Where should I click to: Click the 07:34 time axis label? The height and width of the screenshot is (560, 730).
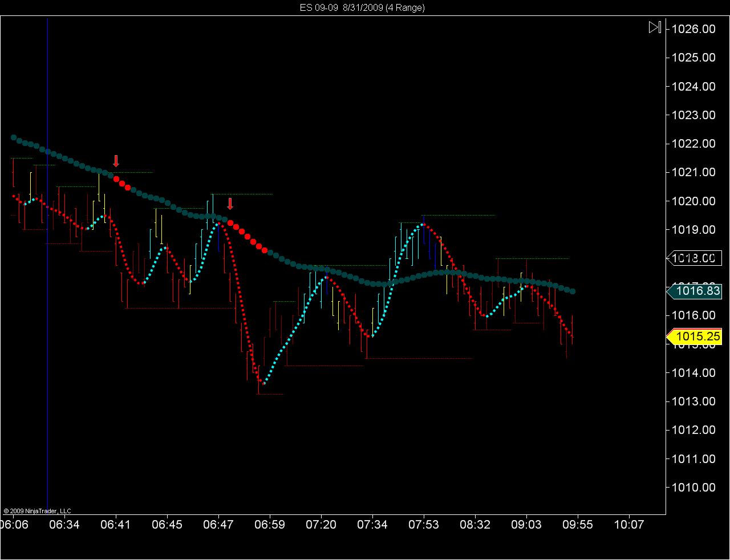(x=372, y=525)
